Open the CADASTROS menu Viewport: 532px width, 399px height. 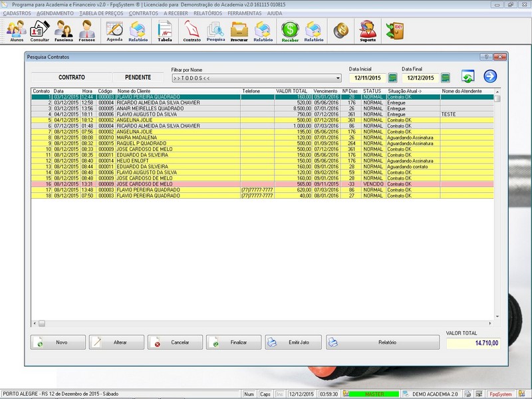coord(17,13)
